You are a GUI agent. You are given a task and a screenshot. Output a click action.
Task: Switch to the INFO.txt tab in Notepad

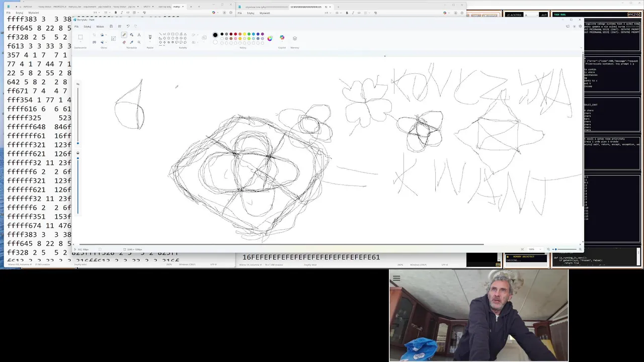(x=28, y=7)
